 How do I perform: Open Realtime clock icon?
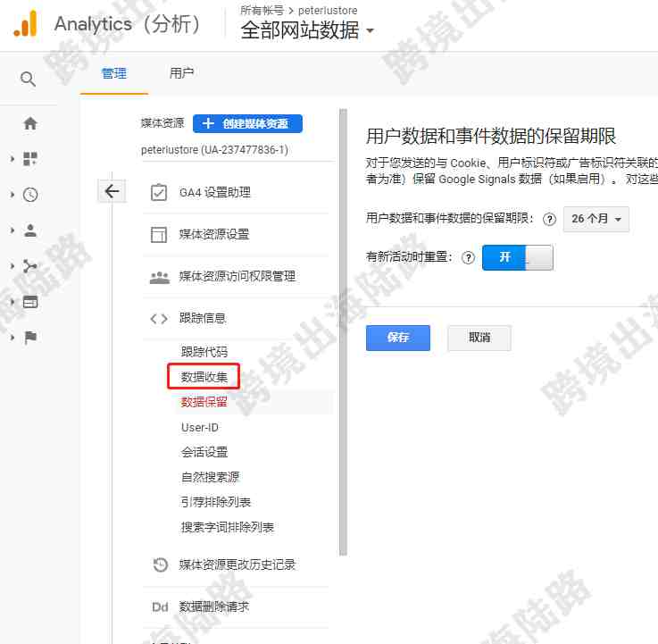pyautogui.click(x=30, y=195)
